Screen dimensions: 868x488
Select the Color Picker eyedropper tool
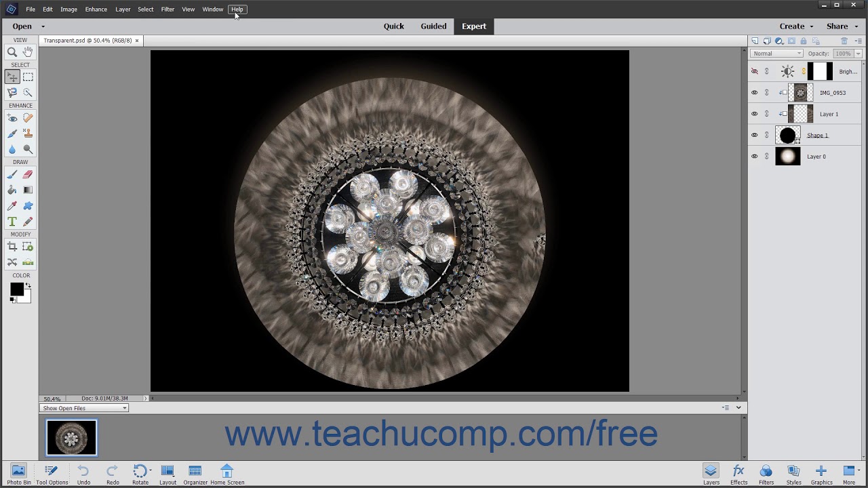coord(12,206)
